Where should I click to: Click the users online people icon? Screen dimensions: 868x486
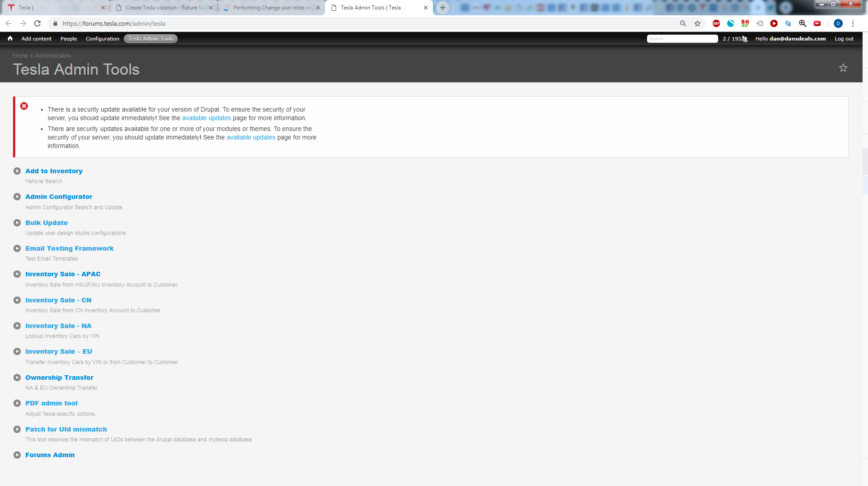pos(745,39)
